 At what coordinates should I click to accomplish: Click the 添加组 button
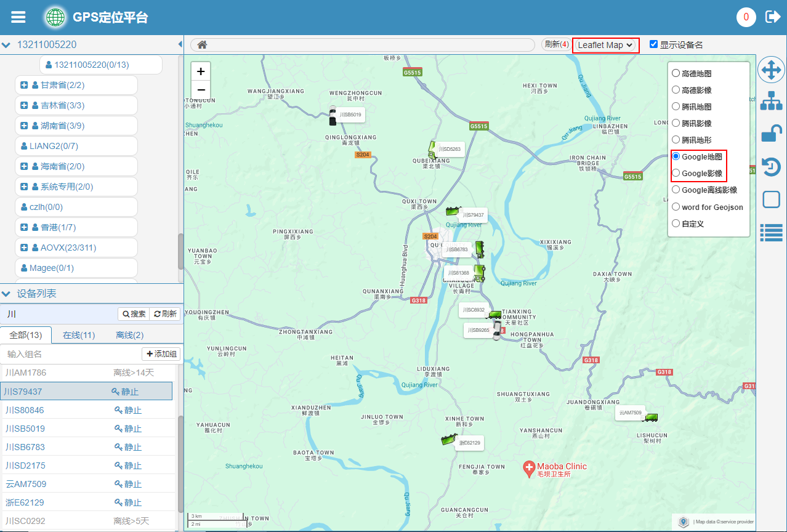coord(161,354)
